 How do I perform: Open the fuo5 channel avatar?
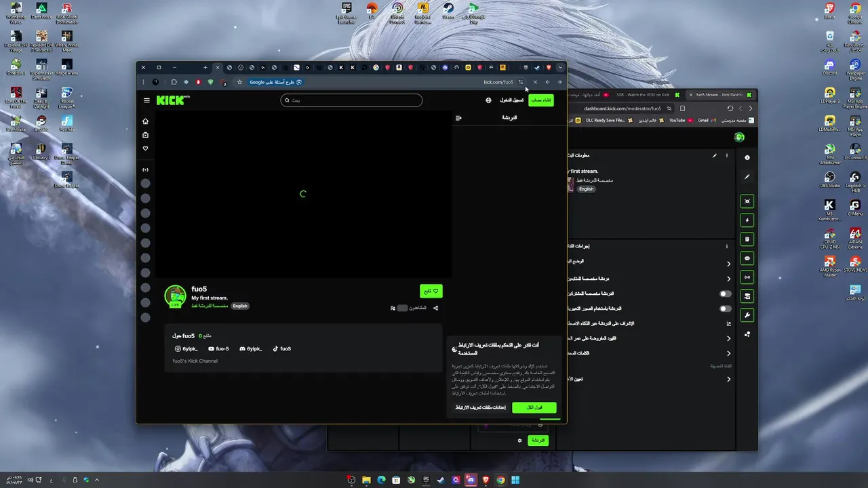pos(176,296)
